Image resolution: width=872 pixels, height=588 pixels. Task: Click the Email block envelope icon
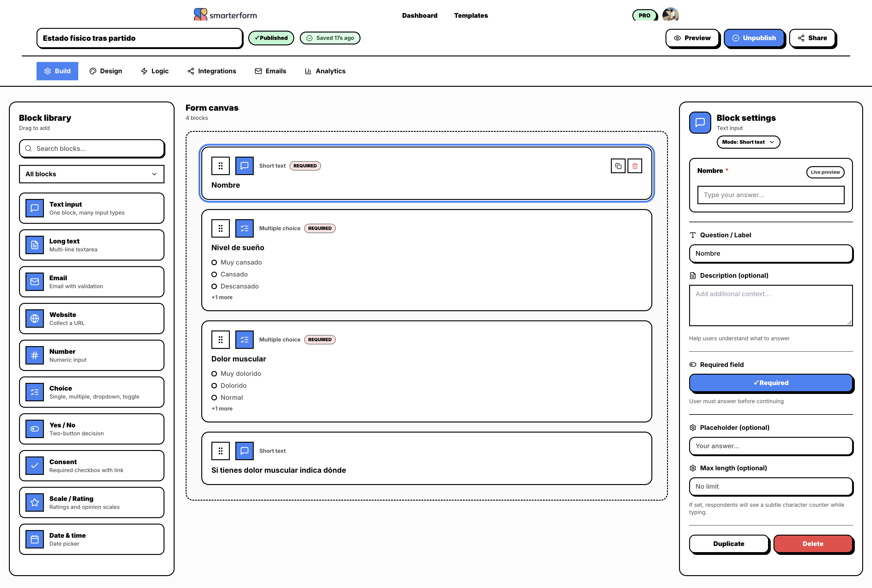[35, 282]
